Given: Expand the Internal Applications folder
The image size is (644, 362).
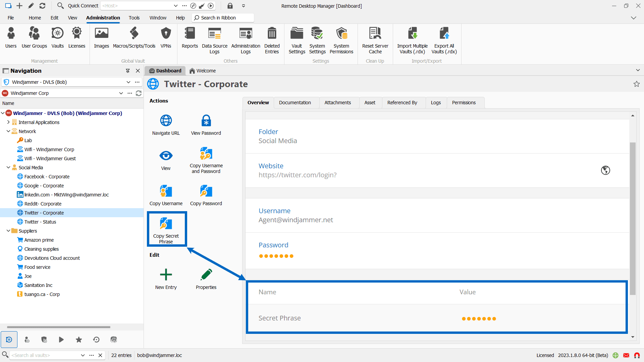Looking at the screenshot, I should pyautogui.click(x=8, y=122).
